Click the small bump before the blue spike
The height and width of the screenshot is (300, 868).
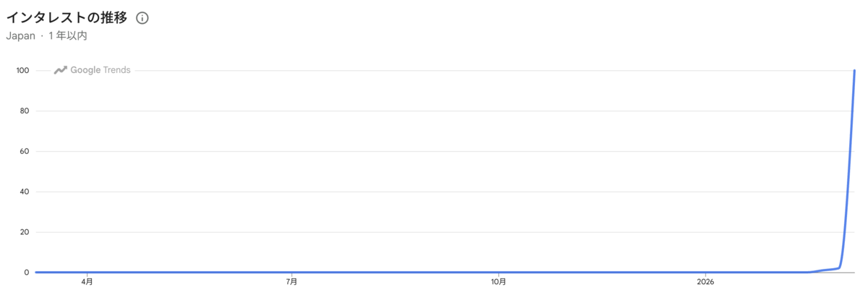pyautogui.click(x=829, y=270)
